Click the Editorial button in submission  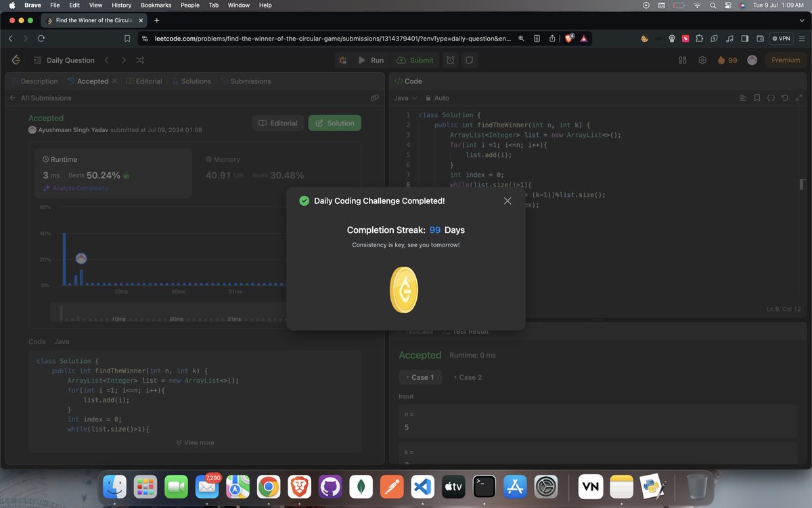tap(278, 123)
